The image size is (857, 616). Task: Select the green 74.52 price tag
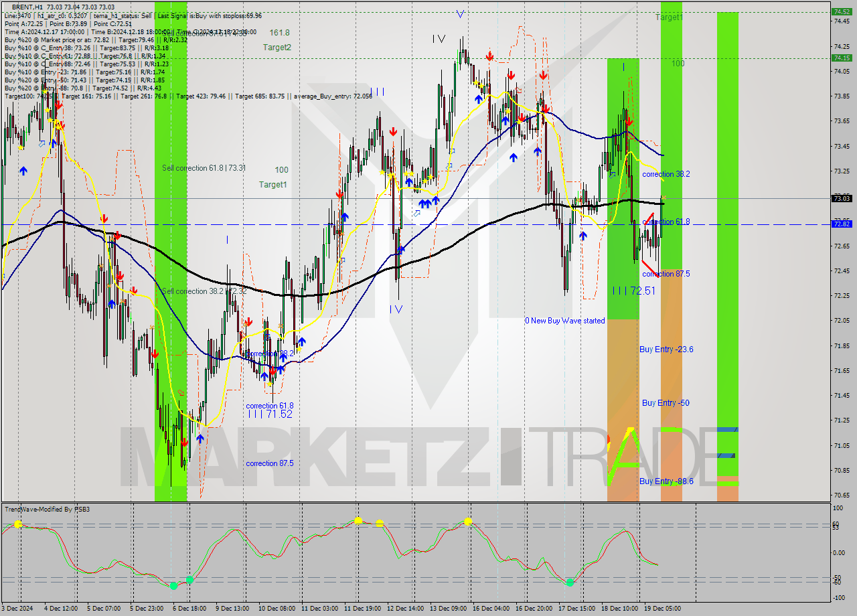pyautogui.click(x=841, y=11)
